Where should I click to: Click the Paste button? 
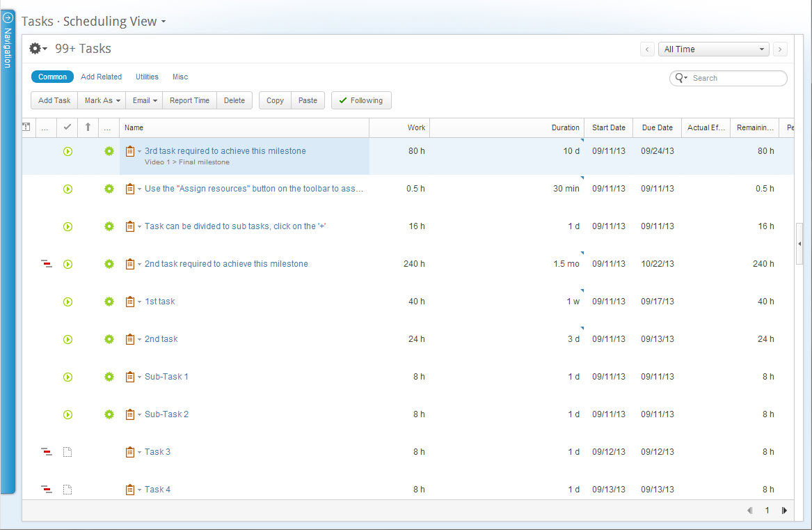(308, 100)
